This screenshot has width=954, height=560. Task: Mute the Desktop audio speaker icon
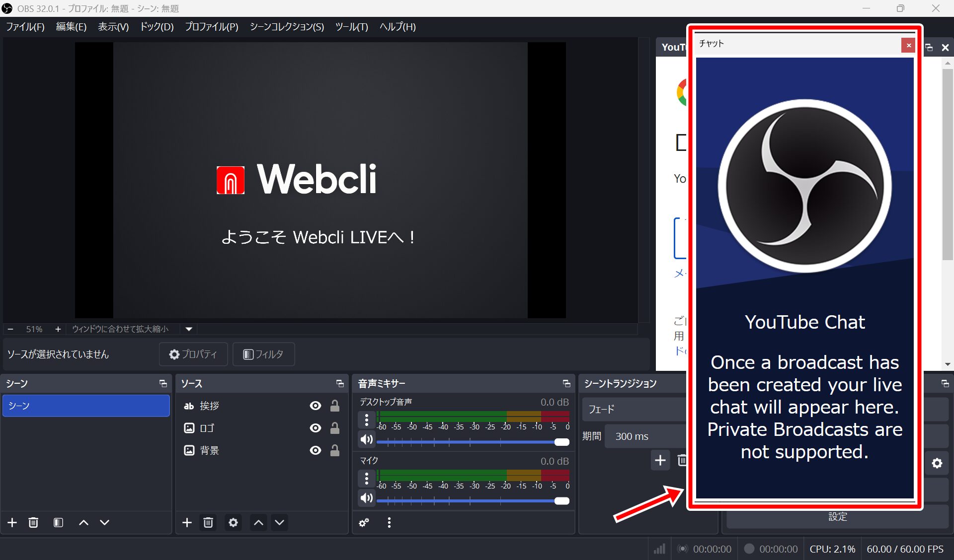coord(367,439)
